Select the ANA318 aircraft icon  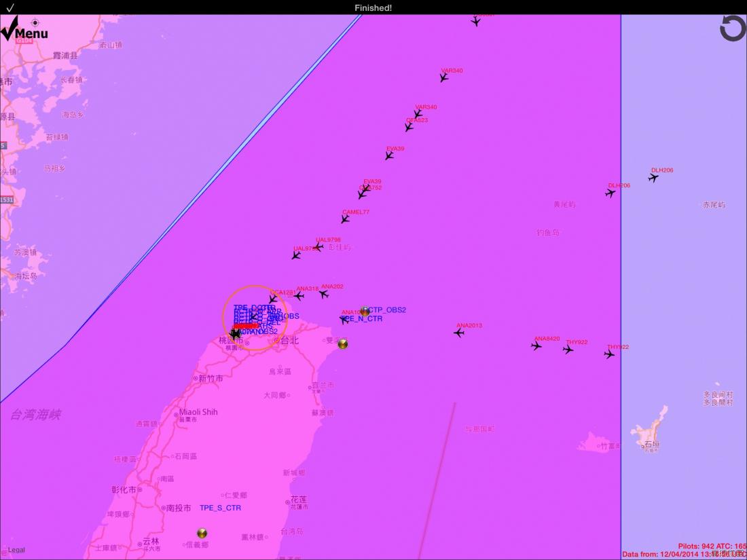(x=299, y=296)
